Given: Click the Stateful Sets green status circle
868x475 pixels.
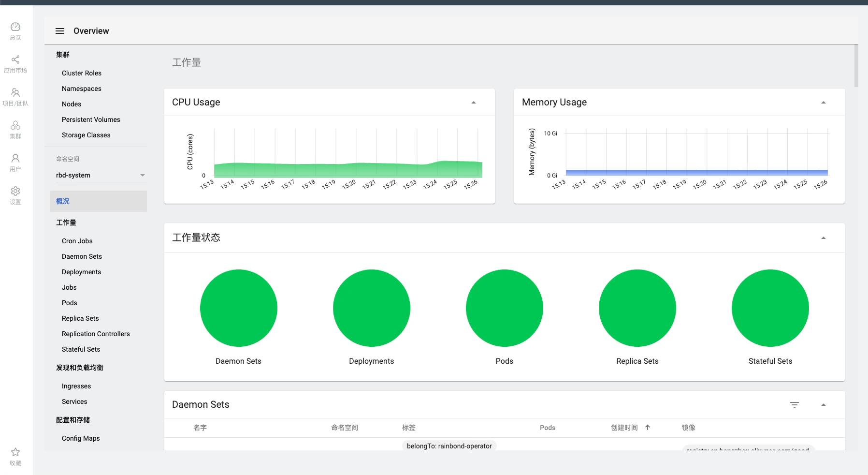Looking at the screenshot, I should click(x=770, y=308).
